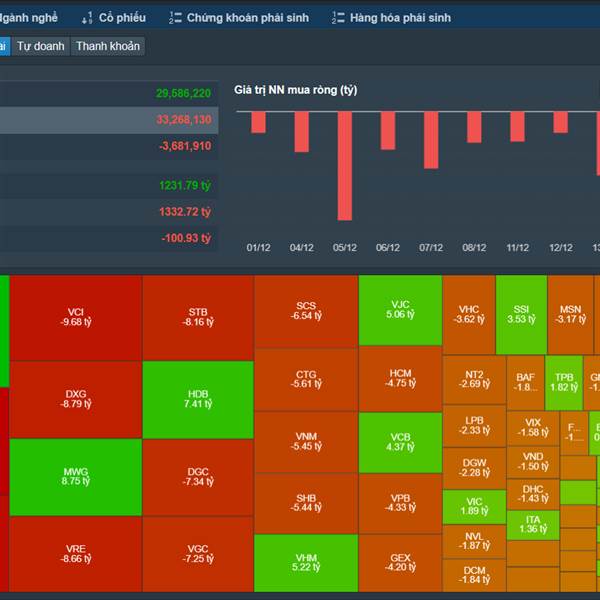Select the 04/12 net-buy bar
The height and width of the screenshot is (600, 600).
(302, 132)
